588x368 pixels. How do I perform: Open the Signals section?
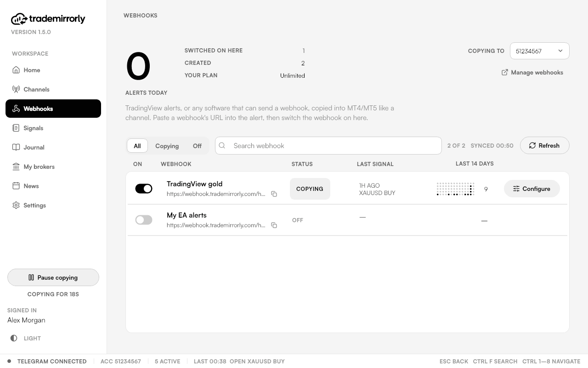pyautogui.click(x=53, y=128)
